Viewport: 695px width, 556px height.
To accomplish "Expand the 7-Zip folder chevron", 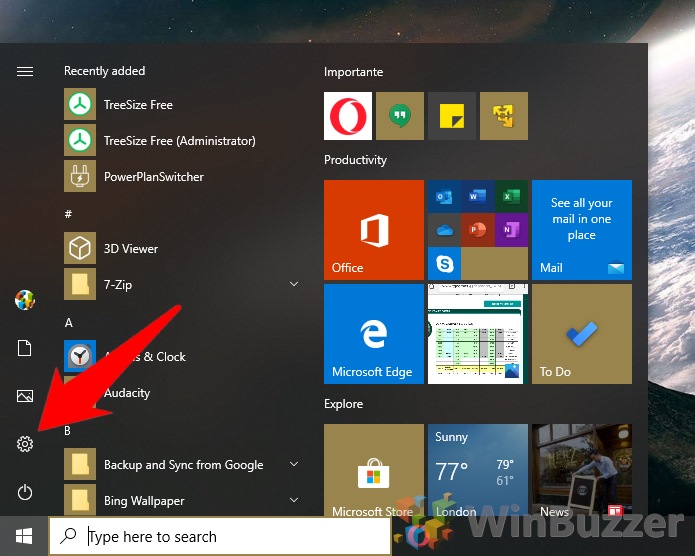I will click(x=294, y=284).
